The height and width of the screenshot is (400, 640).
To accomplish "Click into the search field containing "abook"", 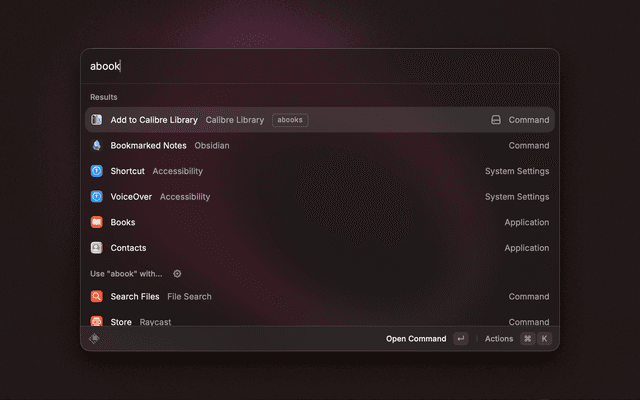I will click(320, 66).
